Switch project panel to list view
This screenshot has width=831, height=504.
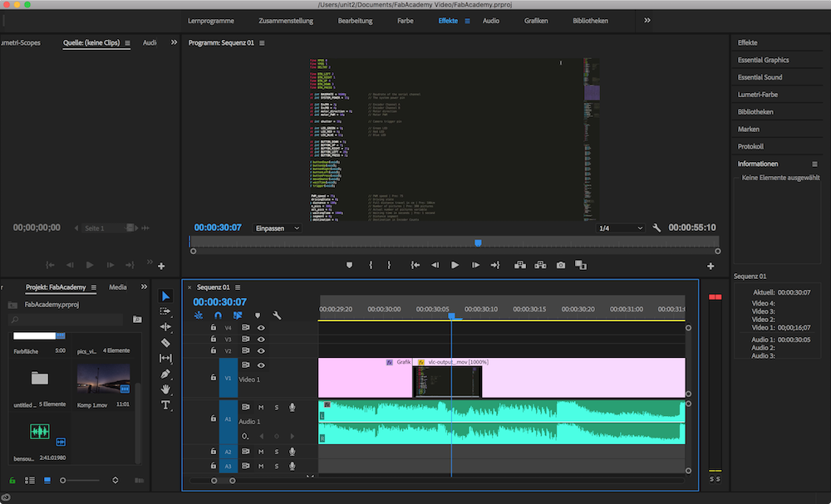(x=30, y=481)
